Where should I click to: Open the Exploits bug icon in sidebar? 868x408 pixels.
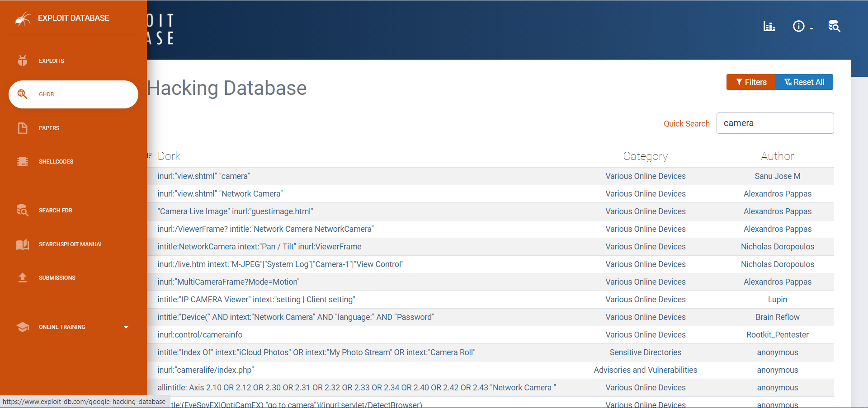(23, 61)
